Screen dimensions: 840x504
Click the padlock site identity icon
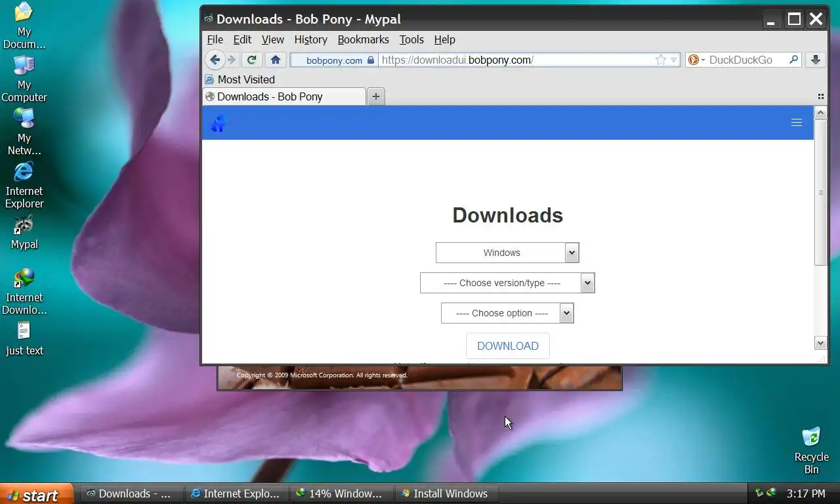click(371, 60)
